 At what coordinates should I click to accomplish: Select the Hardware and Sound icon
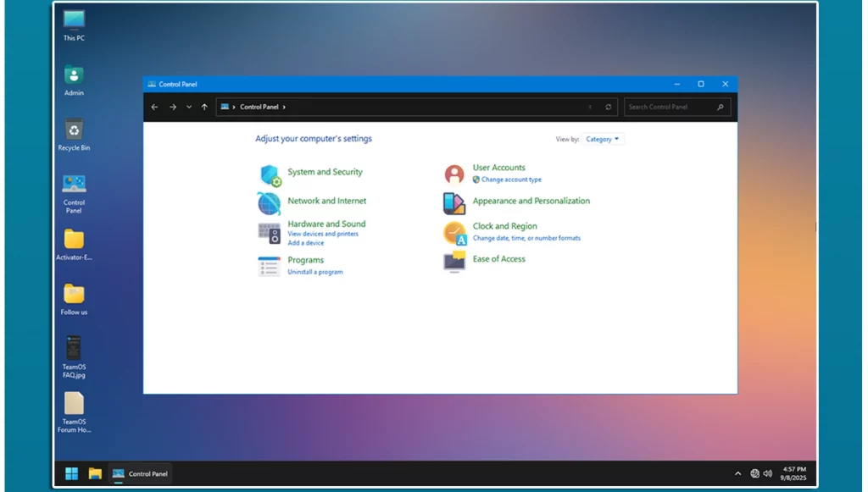(x=270, y=232)
